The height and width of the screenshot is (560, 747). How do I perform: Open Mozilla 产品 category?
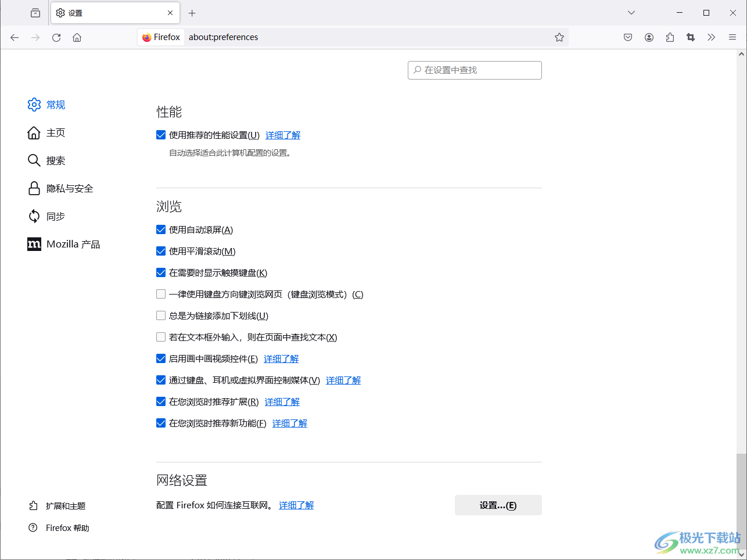[64, 244]
